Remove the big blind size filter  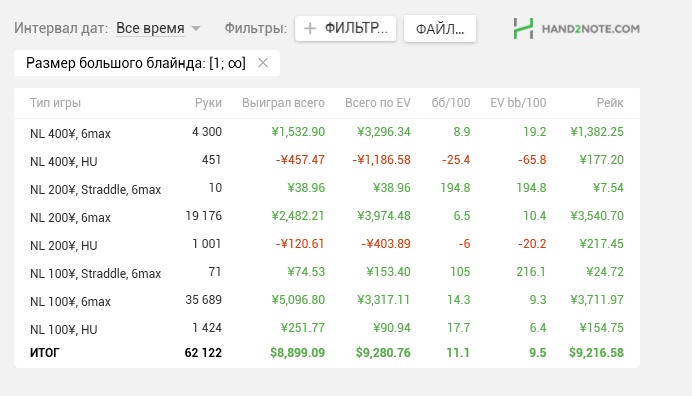point(263,63)
